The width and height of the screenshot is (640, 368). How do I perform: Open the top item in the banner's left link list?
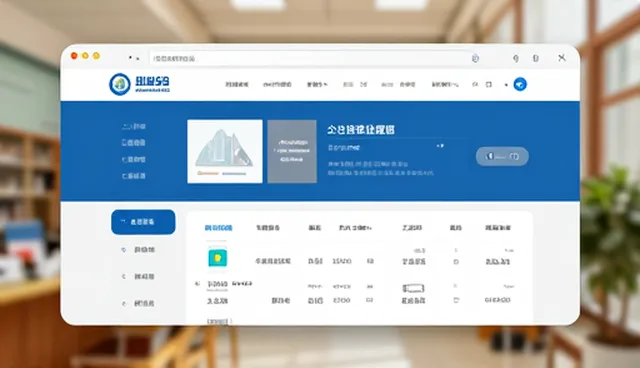(134, 126)
